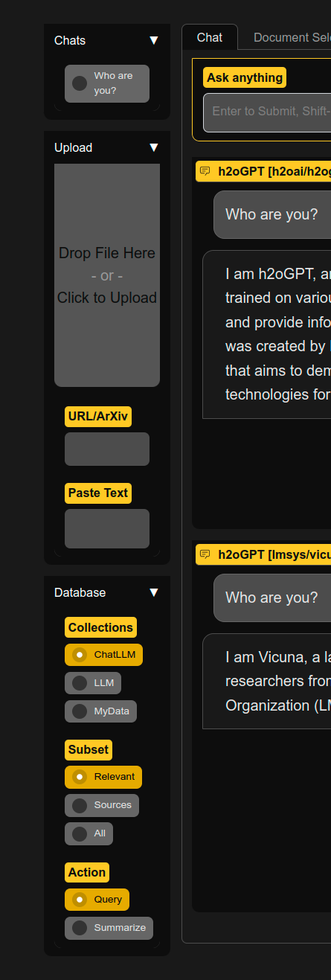Click the Drop File Here upload area
The image size is (331, 980).
(x=107, y=275)
